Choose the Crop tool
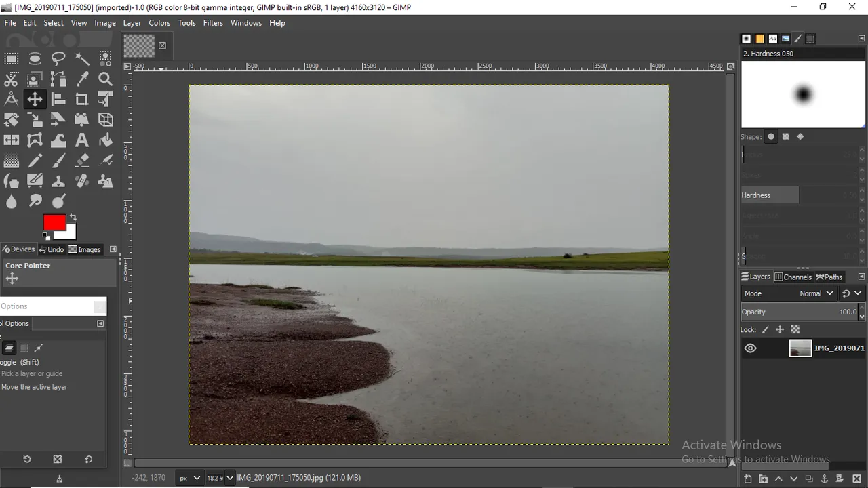Viewport: 868px width, 488px height. click(x=81, y=100)
